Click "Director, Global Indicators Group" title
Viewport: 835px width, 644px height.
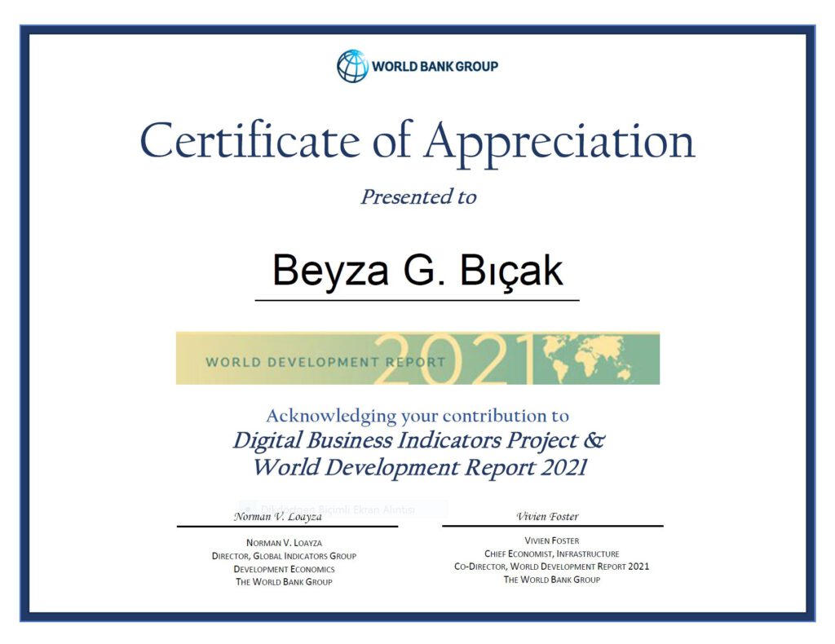pyautogui.click(x=284, y=556)
